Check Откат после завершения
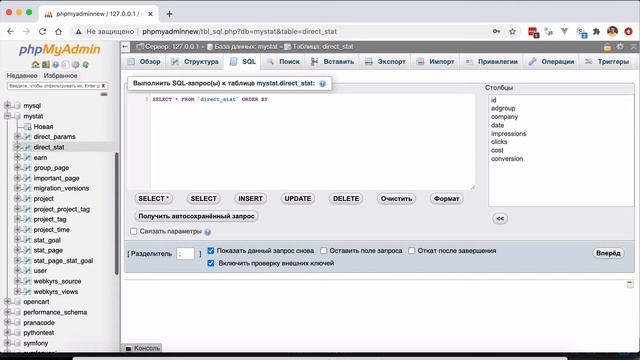 [x=411, y=251]
